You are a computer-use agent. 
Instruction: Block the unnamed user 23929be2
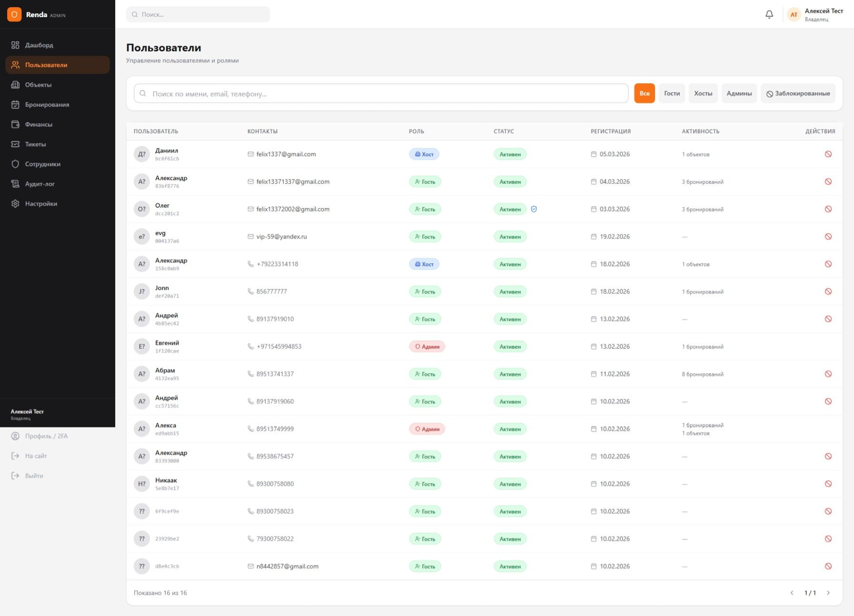coord(828,539)
